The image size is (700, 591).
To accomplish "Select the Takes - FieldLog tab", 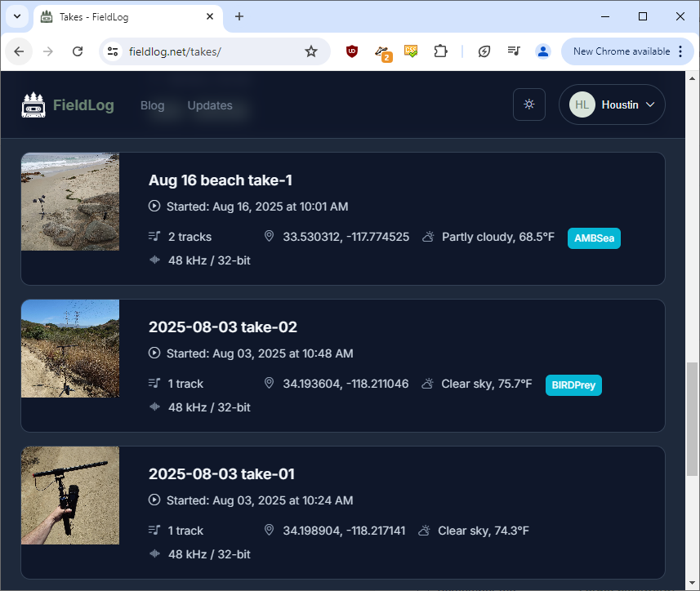I will click(127, 17).
